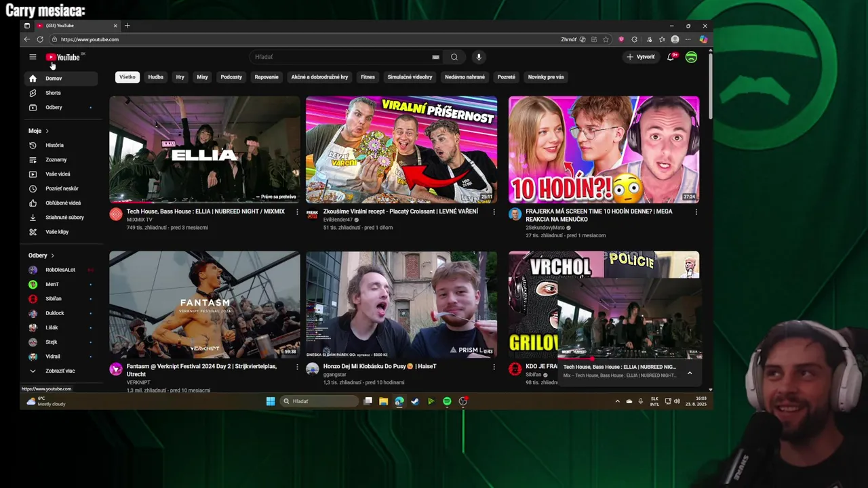This screenshot has width=868, height=488.
Task: Expand the Moje section chevron
Action: [x=47, y=131]
